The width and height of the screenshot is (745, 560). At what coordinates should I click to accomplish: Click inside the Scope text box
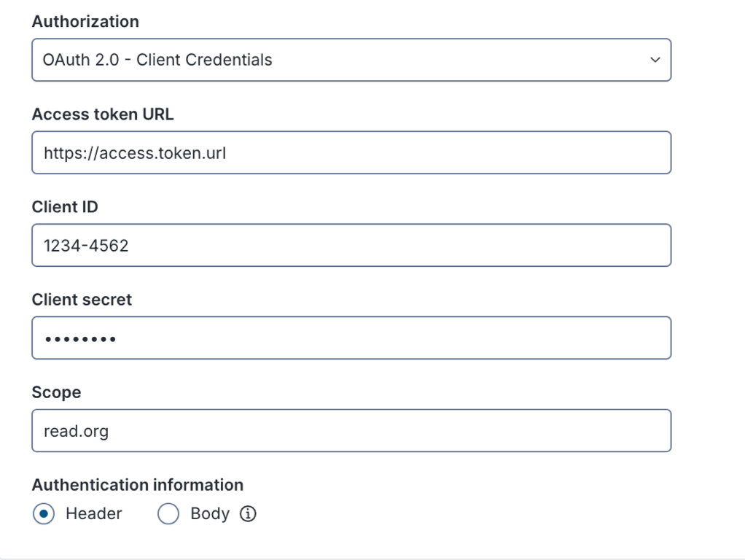pos(351,430)
